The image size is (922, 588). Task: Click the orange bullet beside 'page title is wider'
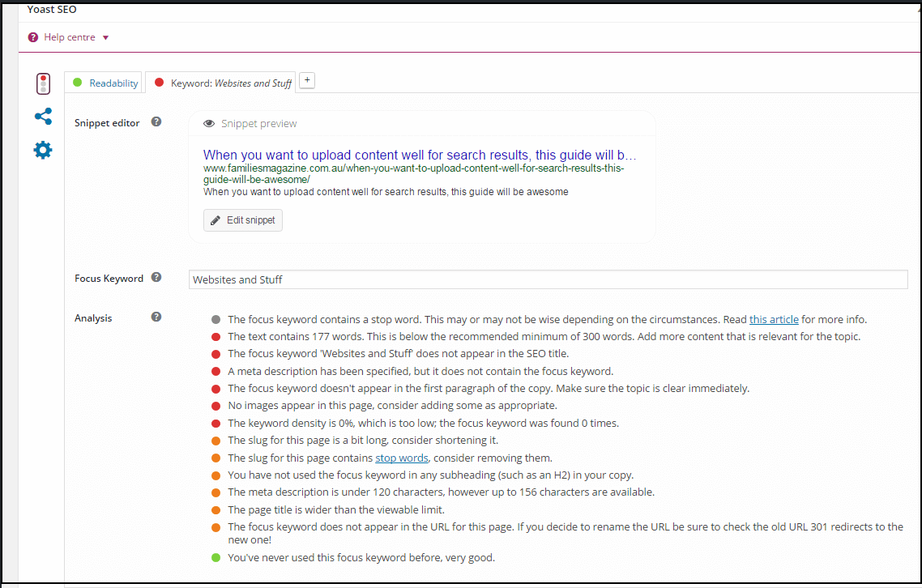[x=216, y=509]
